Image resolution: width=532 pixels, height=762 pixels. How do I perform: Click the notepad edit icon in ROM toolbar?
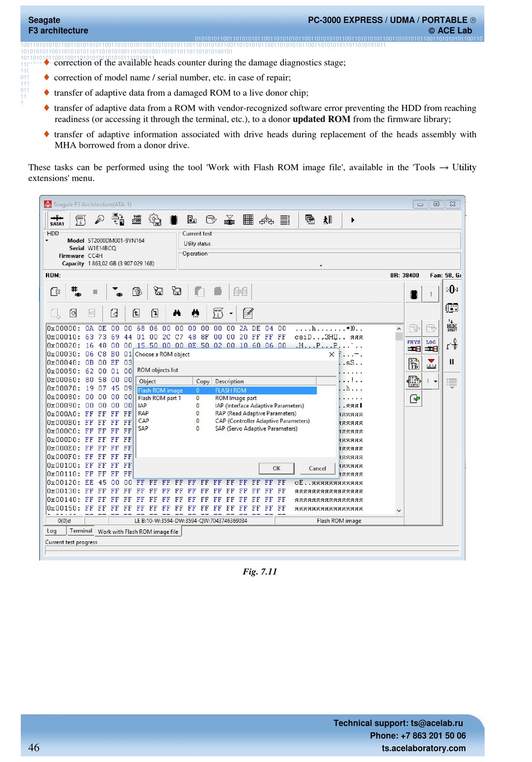[248, 313]
